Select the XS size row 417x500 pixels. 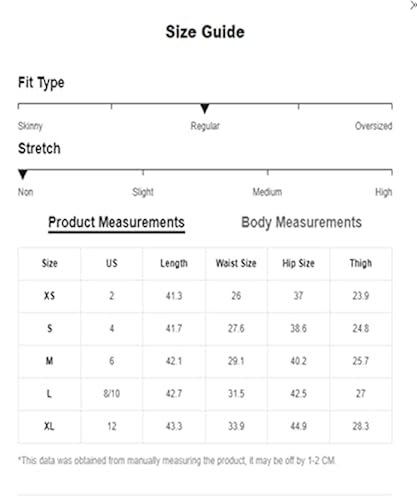(x=205, y=296)
